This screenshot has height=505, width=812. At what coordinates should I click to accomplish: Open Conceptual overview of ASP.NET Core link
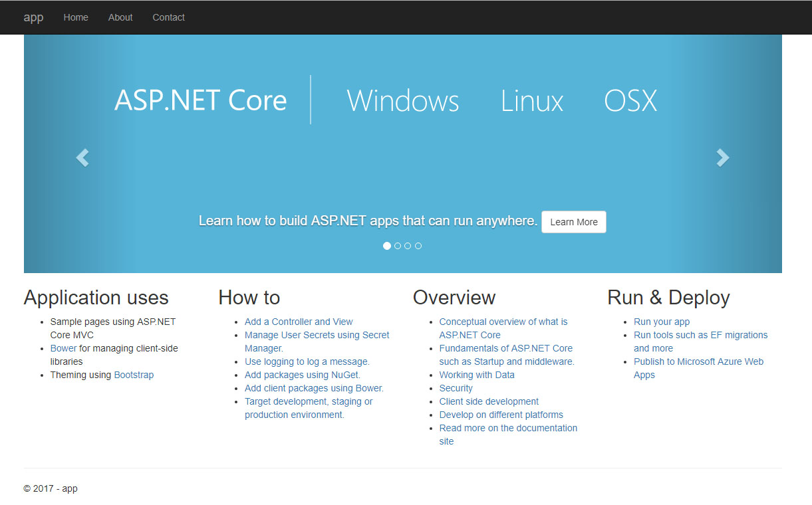(x=503, y=328)
